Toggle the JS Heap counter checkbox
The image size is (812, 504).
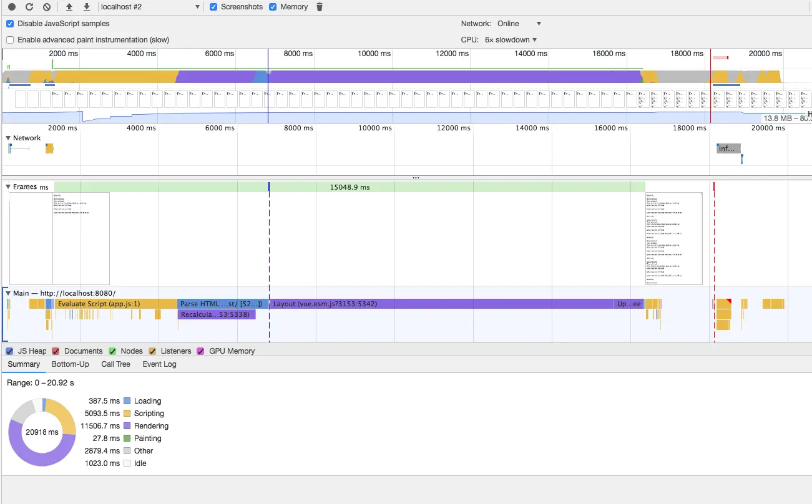[x=9, y=351]
